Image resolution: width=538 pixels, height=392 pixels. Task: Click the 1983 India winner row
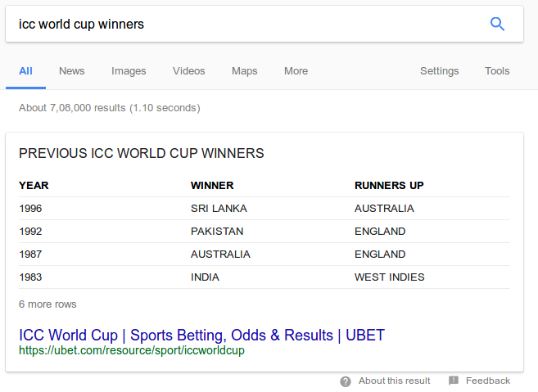coord(264,277)
